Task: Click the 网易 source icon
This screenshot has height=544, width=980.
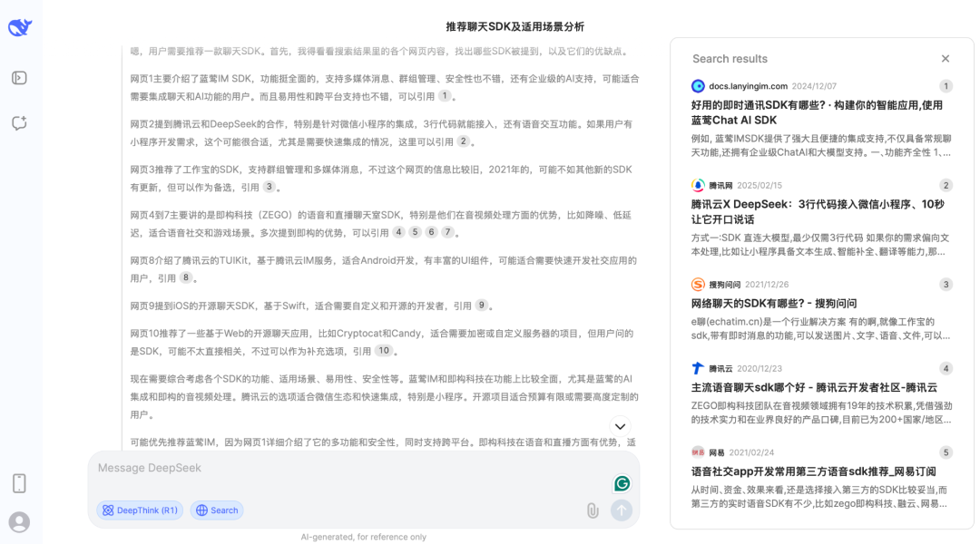Action: (x=698, y=452)
